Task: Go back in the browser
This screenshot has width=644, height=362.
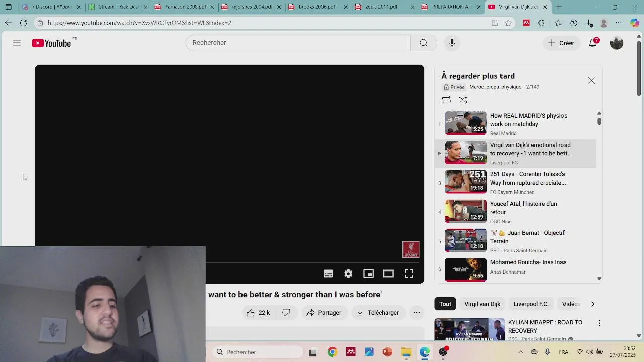Action: tap(8, 23)
